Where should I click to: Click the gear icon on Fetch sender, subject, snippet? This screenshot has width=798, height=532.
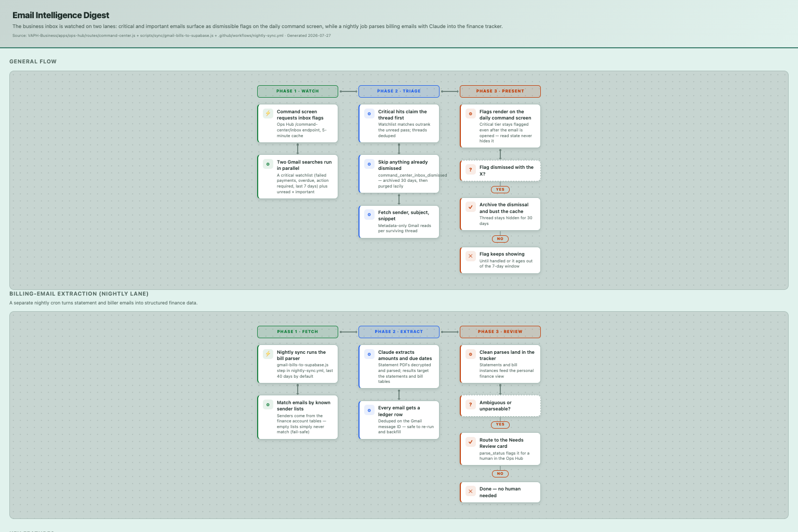pos(369,214)
